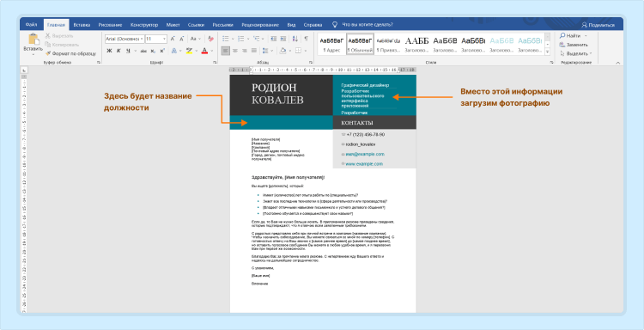Open the Font group dialog launcher

(x=216, y=63)
